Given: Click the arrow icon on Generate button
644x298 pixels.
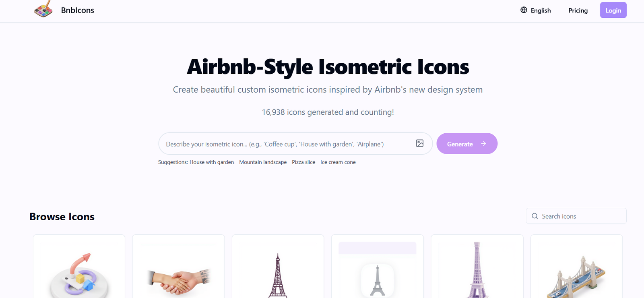Looking at the screenshot, I should (x=483, y=144).
